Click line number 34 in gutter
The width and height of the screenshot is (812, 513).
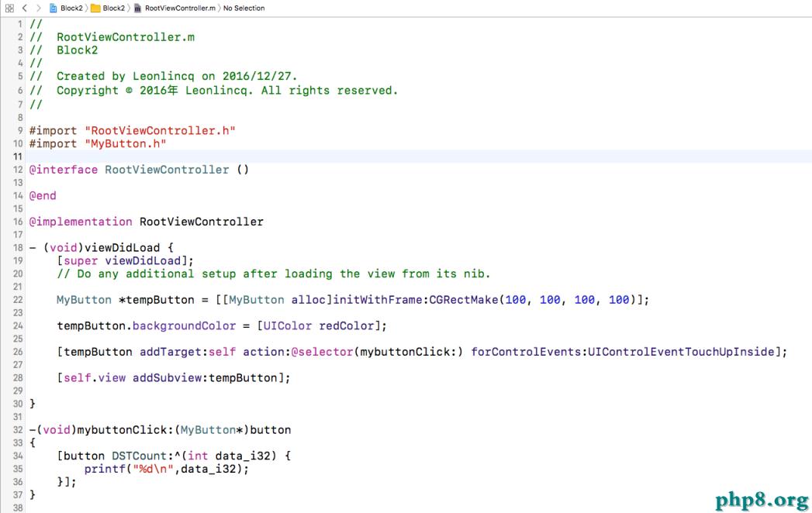(x=17, y=456)
